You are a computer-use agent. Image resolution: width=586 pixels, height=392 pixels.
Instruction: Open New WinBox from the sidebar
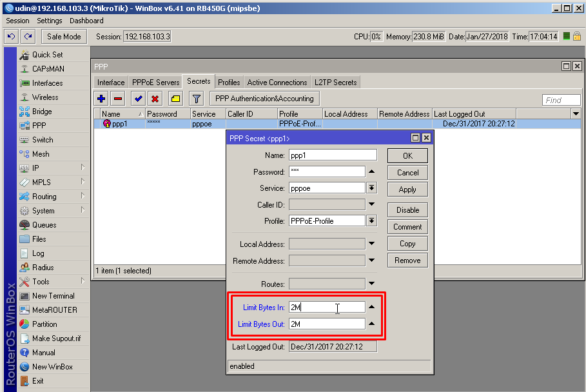coord(52,367)
